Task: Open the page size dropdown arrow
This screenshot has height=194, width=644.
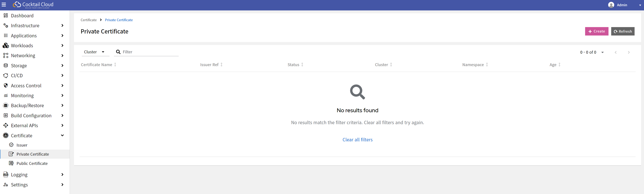Action: [602, 52]
